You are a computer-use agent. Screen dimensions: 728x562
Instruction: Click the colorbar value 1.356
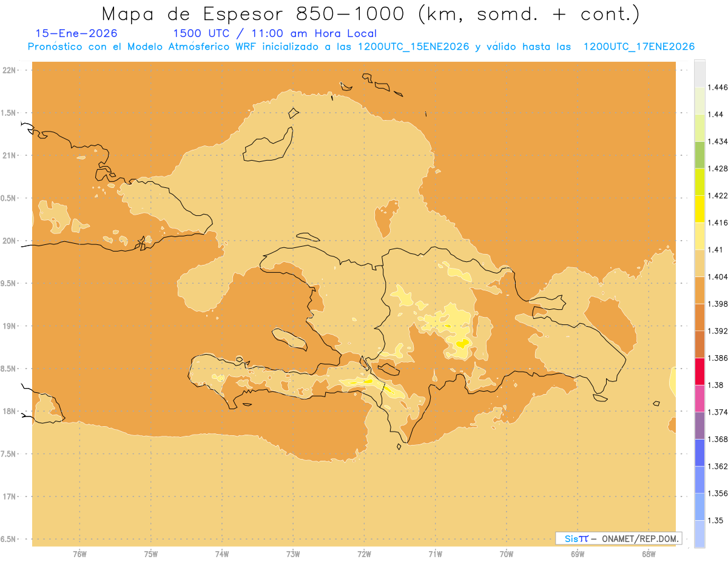pos(718,493)
